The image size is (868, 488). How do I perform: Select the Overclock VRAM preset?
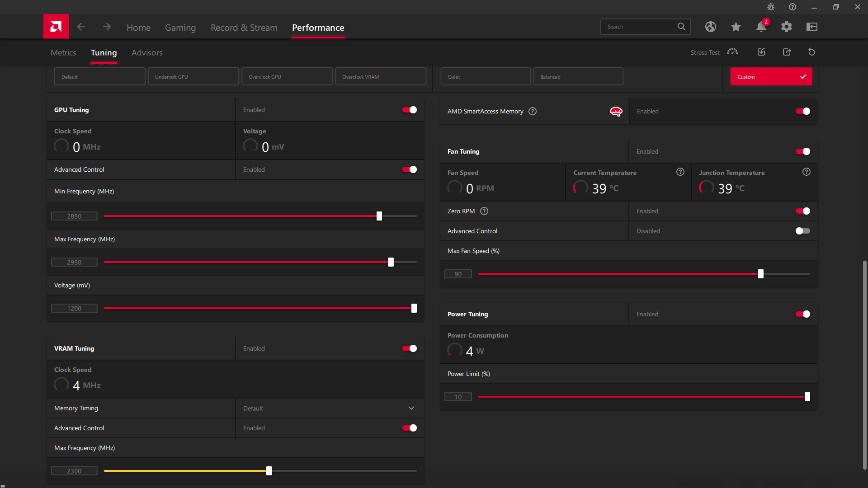click(381, 76)
